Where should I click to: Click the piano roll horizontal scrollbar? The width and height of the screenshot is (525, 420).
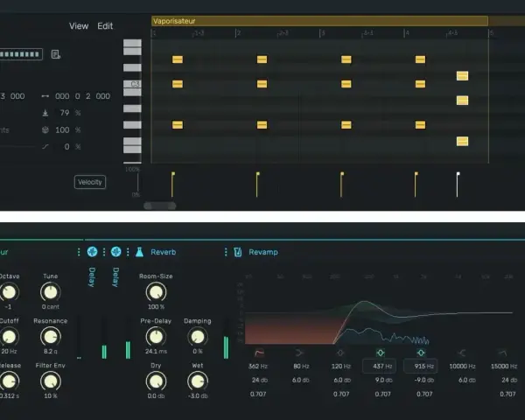coord(160,206)
